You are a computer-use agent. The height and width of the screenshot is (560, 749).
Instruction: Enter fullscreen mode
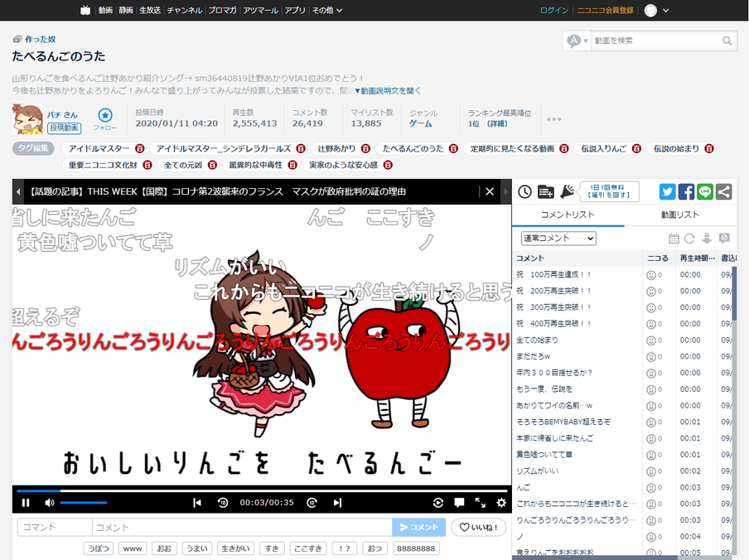point(480,502)
